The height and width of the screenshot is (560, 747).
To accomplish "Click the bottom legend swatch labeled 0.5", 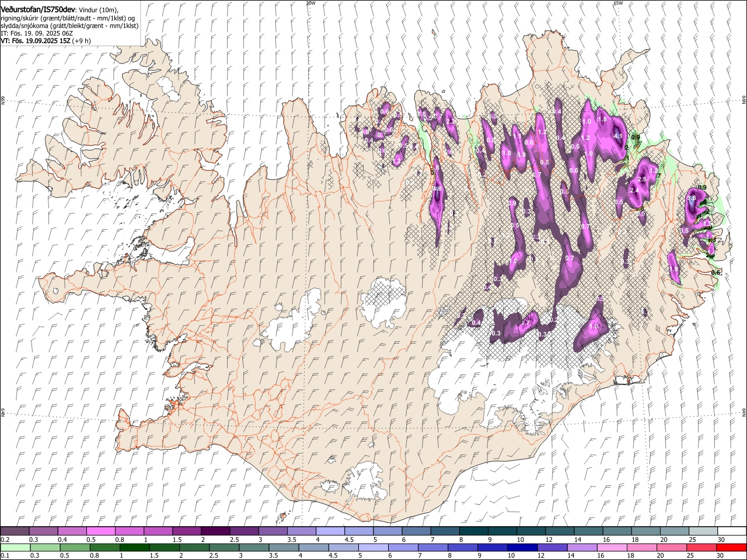I will [75, 547].
